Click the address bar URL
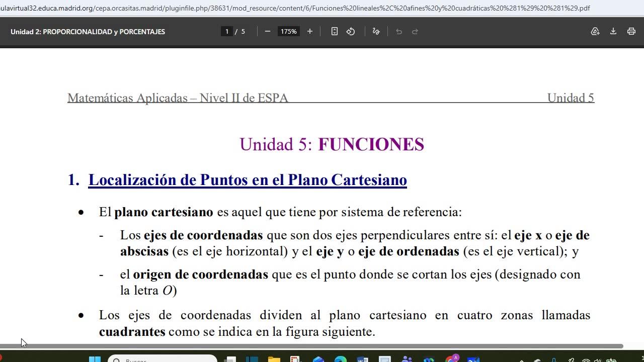 (295, 8)
